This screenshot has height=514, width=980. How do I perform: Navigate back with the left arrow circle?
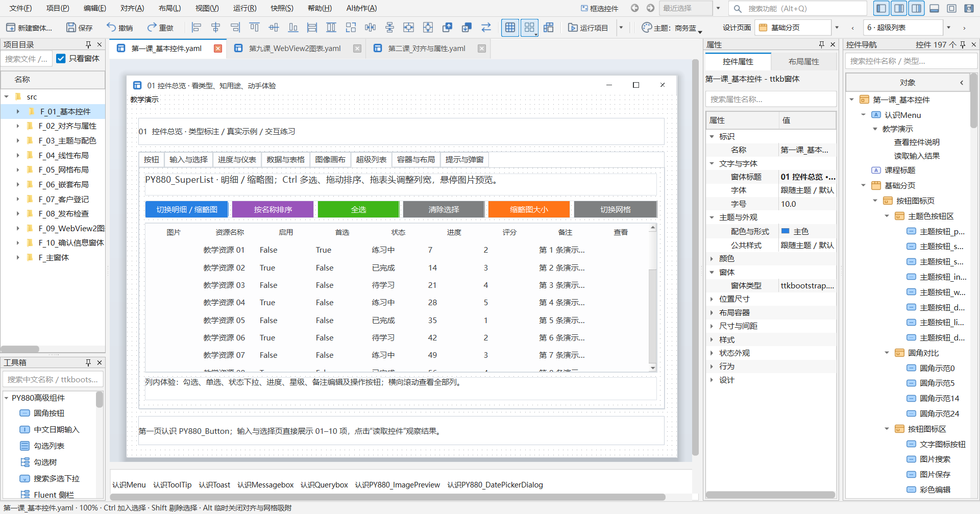tap(634, 8)
